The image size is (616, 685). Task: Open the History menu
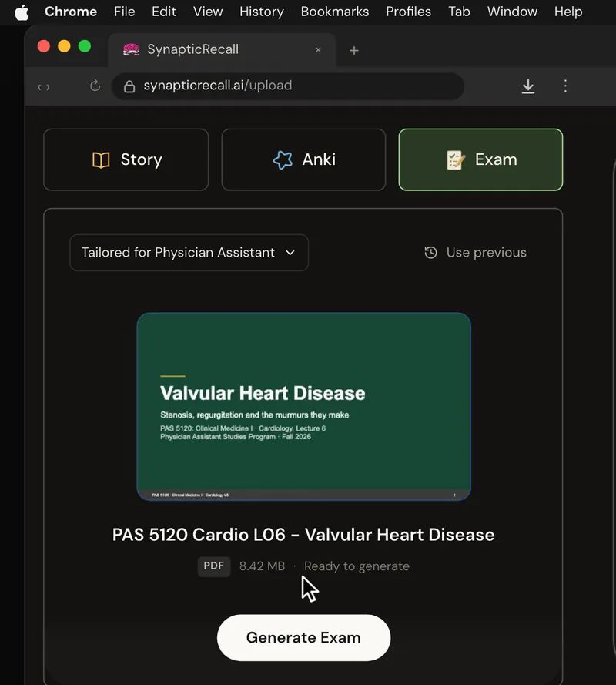[x=262, y=12]
